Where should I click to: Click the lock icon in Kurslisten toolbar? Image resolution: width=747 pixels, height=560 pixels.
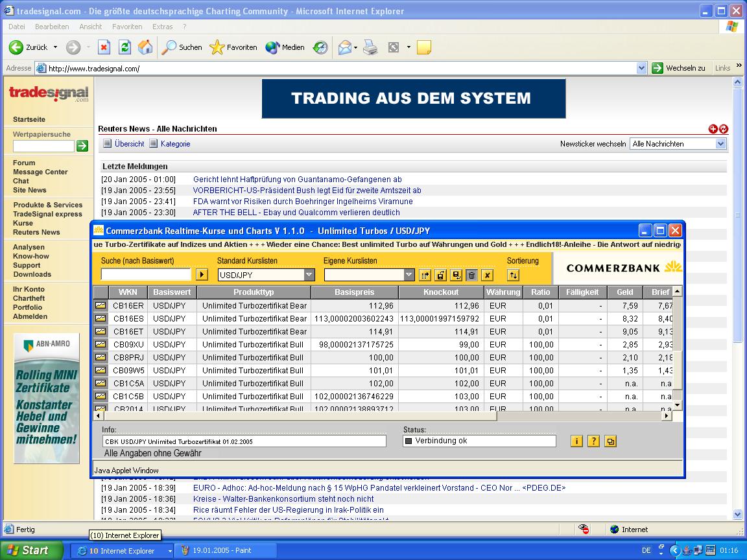(440, 275)
